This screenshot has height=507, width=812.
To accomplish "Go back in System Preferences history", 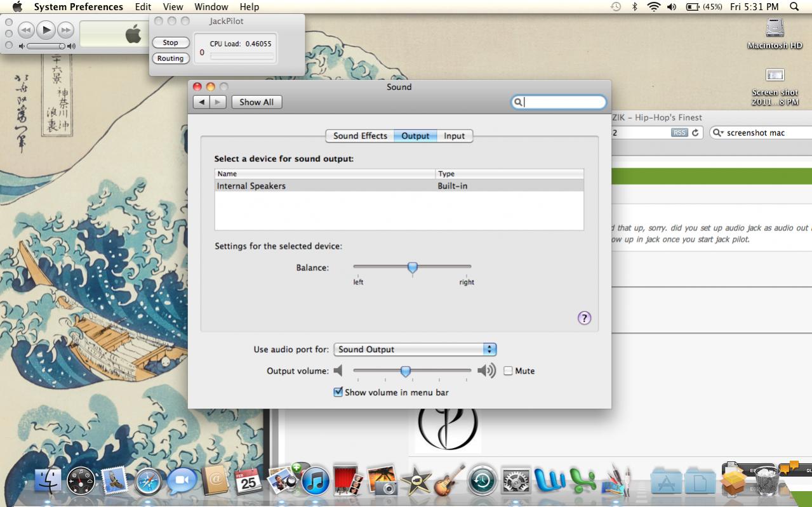I will tap(202, 102).
